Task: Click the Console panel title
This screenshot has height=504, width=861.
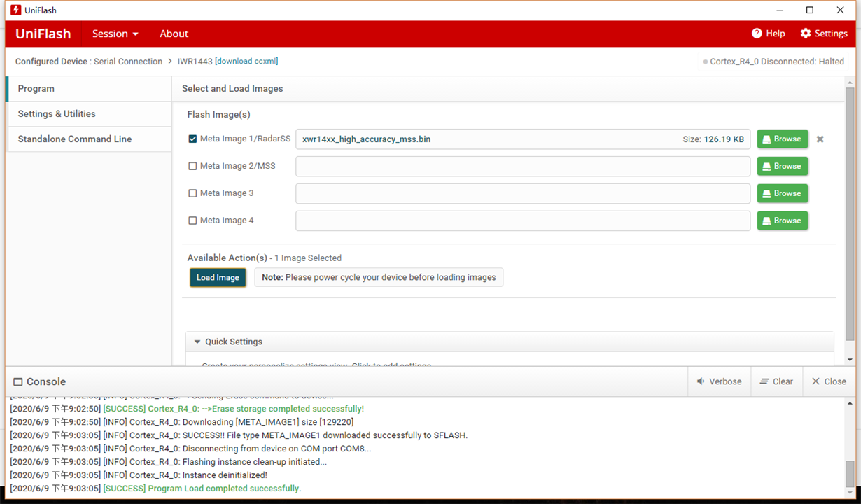Action: pyautogui.click(x=39, y=381)
